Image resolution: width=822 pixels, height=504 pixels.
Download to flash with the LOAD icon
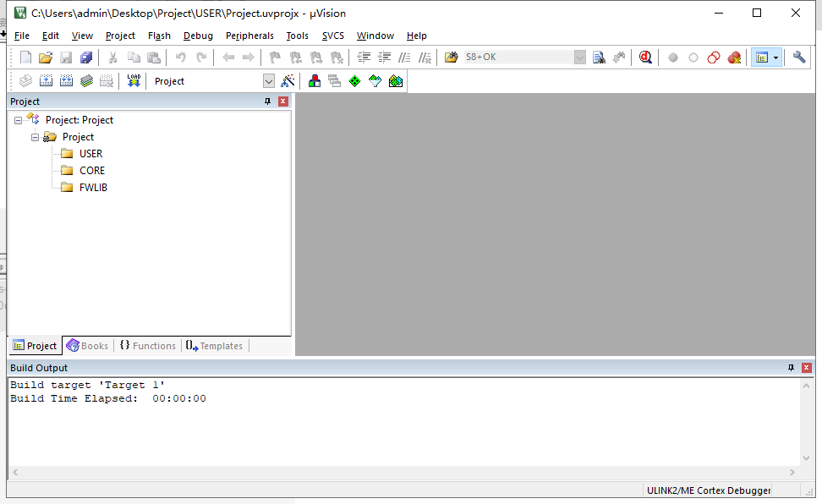(x=134, y=81)
